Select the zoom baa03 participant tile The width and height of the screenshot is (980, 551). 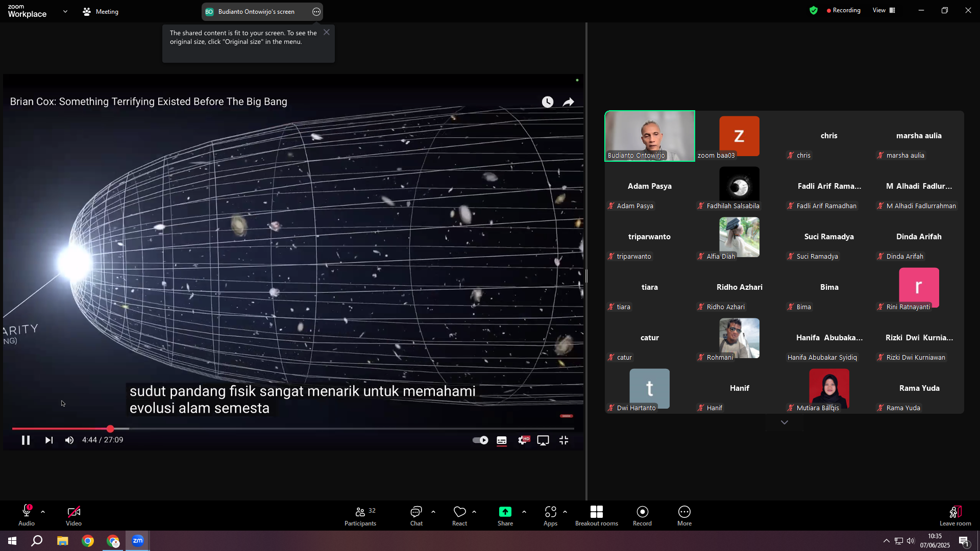pos(740,136)
